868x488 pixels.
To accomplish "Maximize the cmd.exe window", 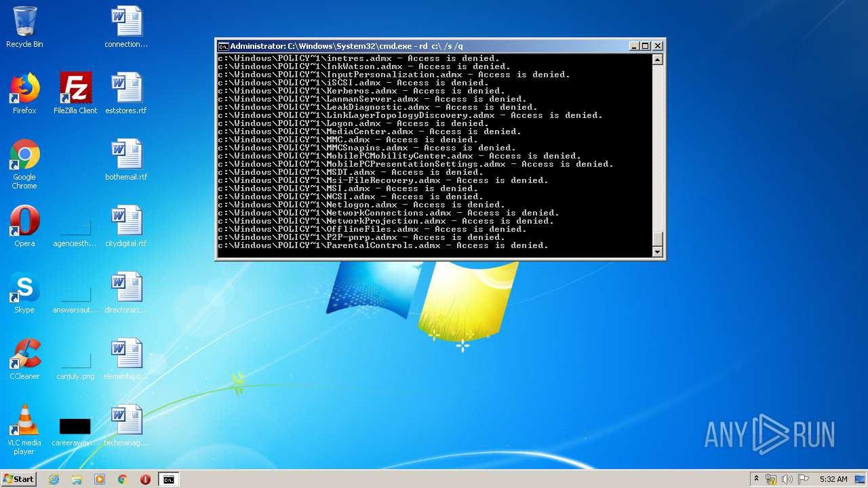I will pyautogui.click(x=646, y=46).
